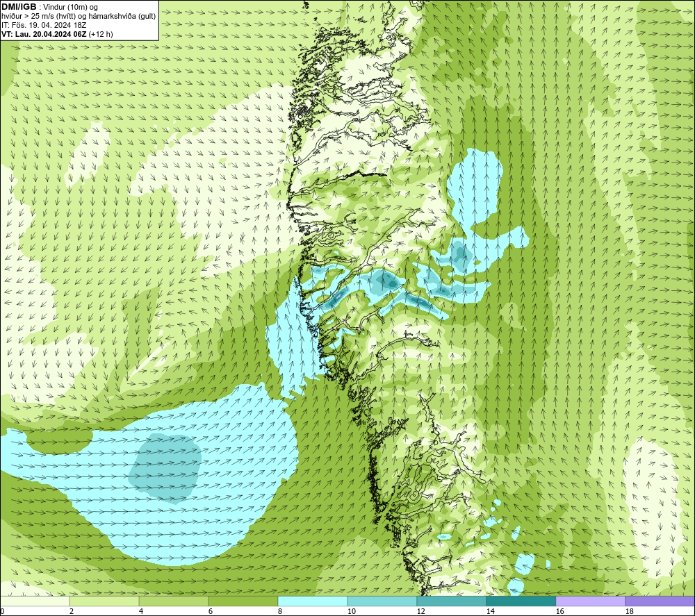Click the legend value 0
Image resolution: width=695 pixels, height=616 pixels.
pos(2,612)
